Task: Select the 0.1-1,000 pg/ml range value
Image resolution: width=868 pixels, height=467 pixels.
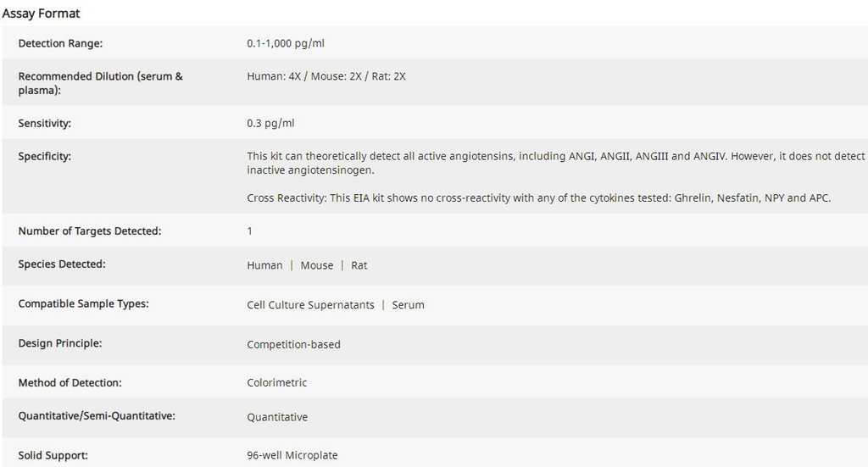Action: click(x=285, y=43)
